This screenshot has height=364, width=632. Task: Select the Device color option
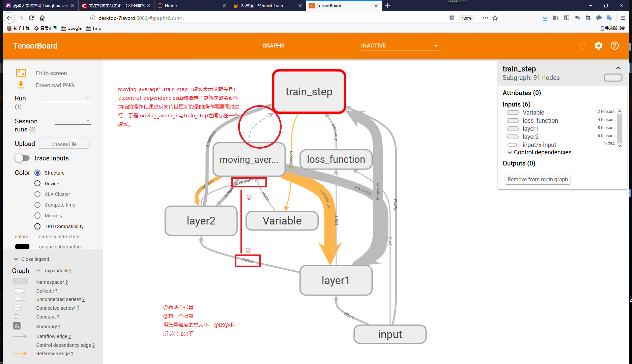[37, 183]
